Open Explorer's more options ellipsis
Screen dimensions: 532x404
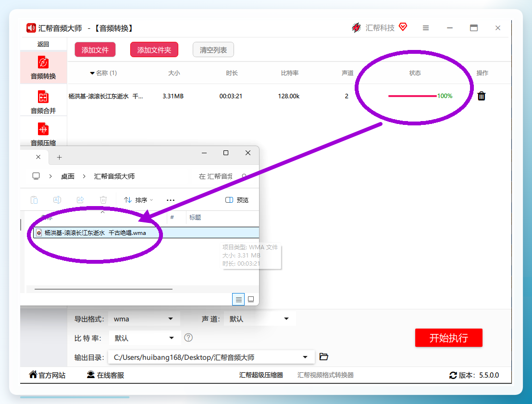click(x=170, y=200)
